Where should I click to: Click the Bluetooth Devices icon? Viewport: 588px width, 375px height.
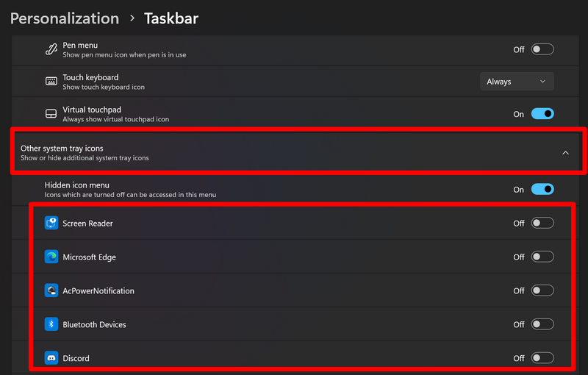click(x=51, y=324)
